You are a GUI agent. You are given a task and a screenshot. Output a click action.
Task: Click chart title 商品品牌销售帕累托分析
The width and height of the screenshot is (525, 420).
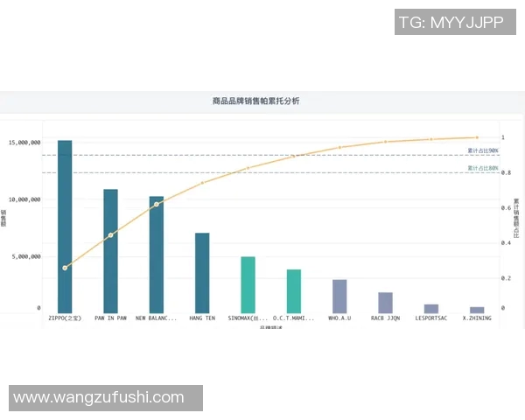(255, 101)
